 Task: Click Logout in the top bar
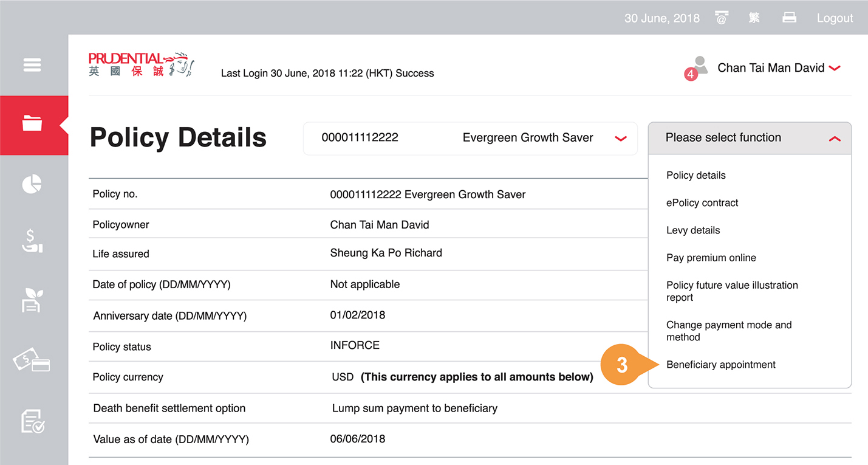[835, 18]
